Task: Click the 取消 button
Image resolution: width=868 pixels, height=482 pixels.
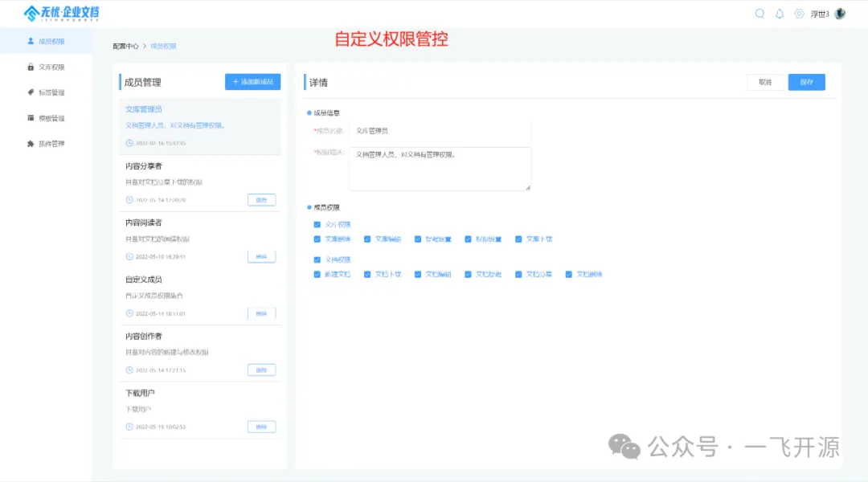Action: pyautogui.click(x=765, y=82)
